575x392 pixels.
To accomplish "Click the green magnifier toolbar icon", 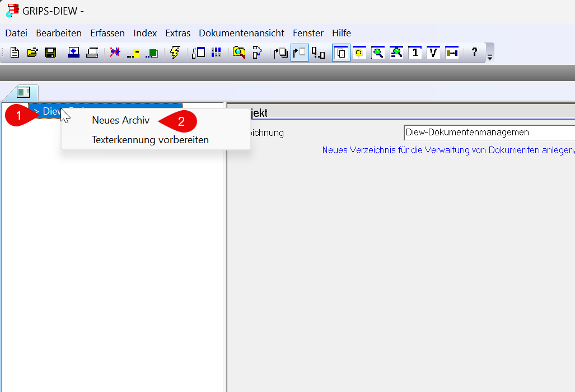I will [x=378, y=53].
